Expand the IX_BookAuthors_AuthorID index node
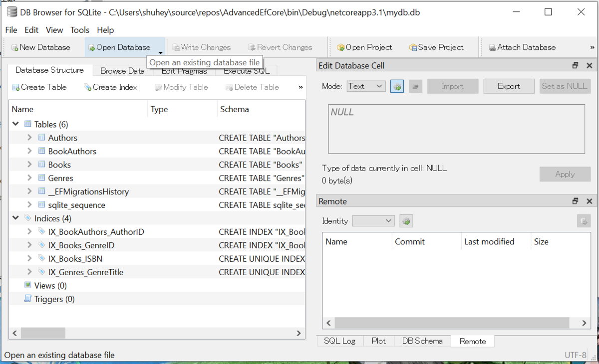The height and width of the screenshot is (364, 599). tap(29, 232)
